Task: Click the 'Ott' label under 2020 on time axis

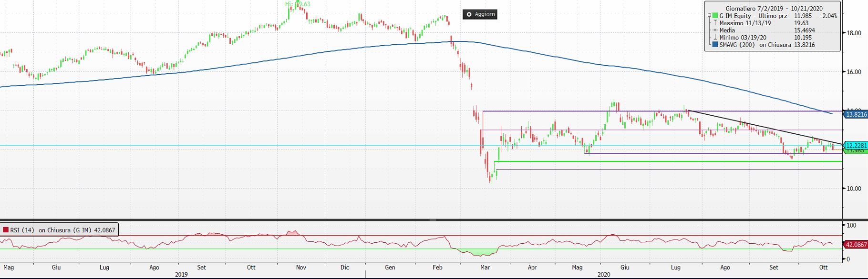Action: [x=823, y=268]
